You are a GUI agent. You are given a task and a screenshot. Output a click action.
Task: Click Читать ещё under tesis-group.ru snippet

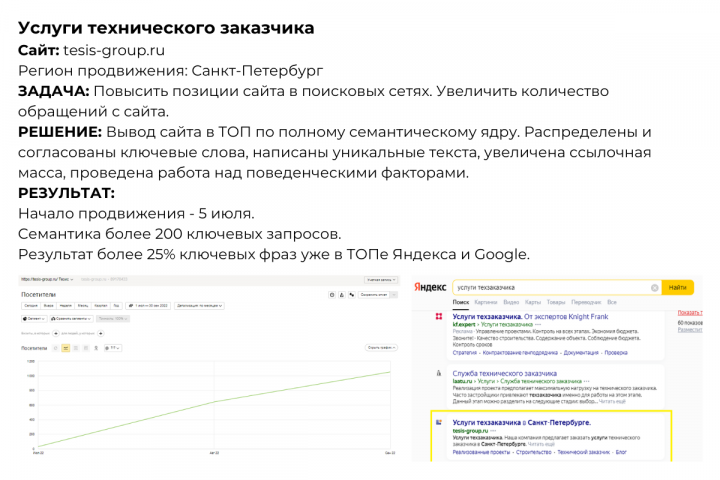click(541, 444)
